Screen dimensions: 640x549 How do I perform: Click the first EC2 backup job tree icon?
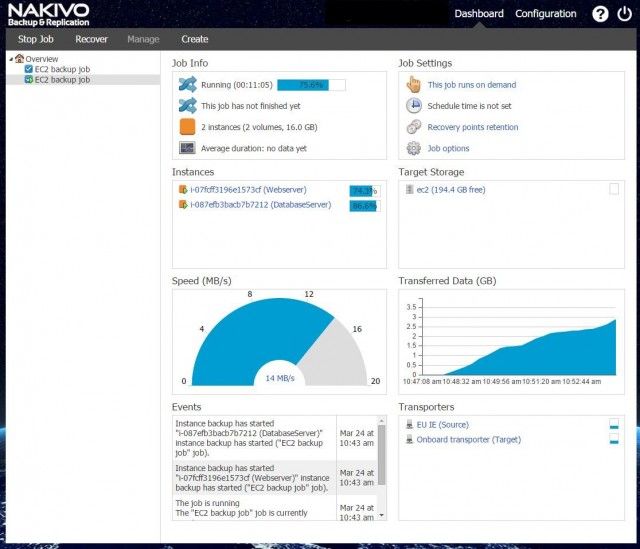(x=29, y=69)
